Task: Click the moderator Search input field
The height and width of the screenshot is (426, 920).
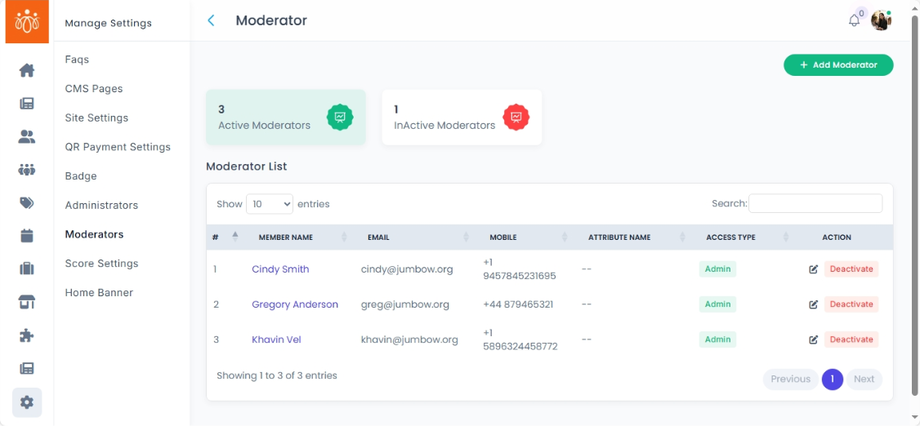Action: [815, 204]
